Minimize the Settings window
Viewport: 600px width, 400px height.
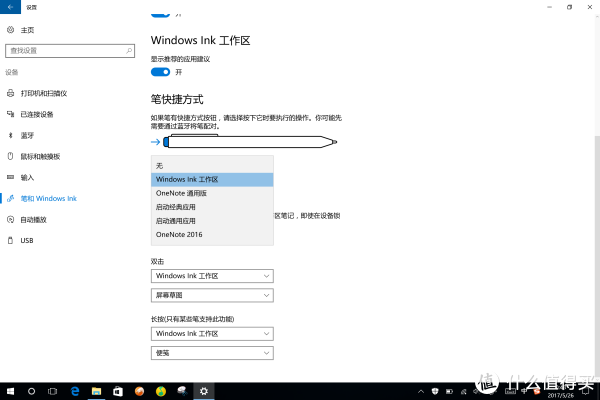click(x=549, y=7)
